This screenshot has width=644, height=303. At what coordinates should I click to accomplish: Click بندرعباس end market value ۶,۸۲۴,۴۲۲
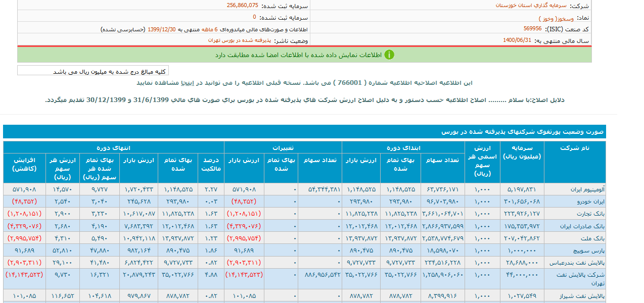point(139,263)
